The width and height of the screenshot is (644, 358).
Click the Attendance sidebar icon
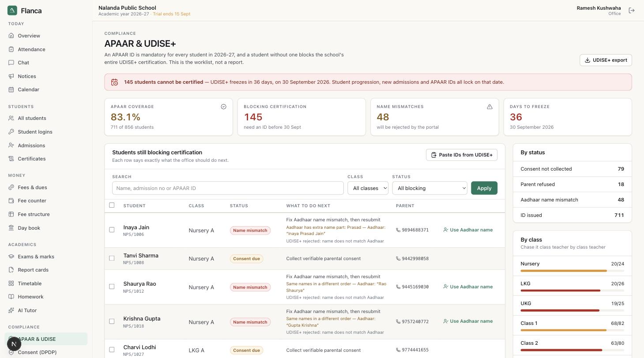click(11, 49)
